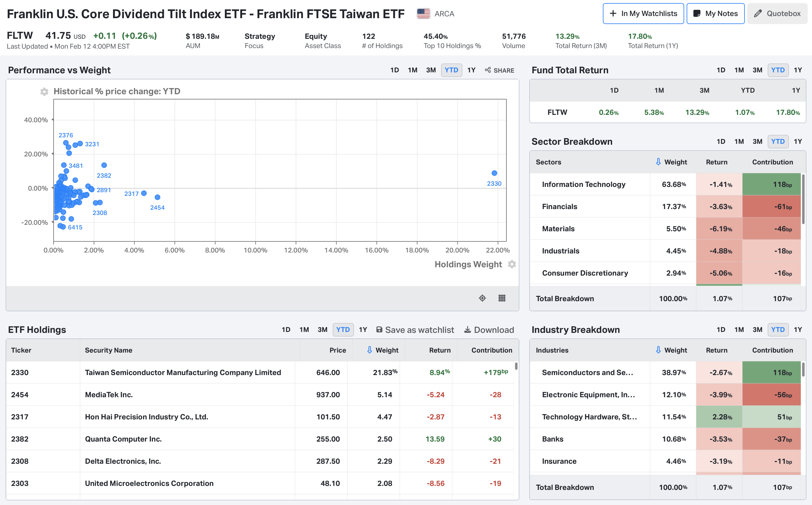This screenshot has width=812, height=505.
Task: Select 1Y period in Industry Breakdown
Action: pos(798,330)
